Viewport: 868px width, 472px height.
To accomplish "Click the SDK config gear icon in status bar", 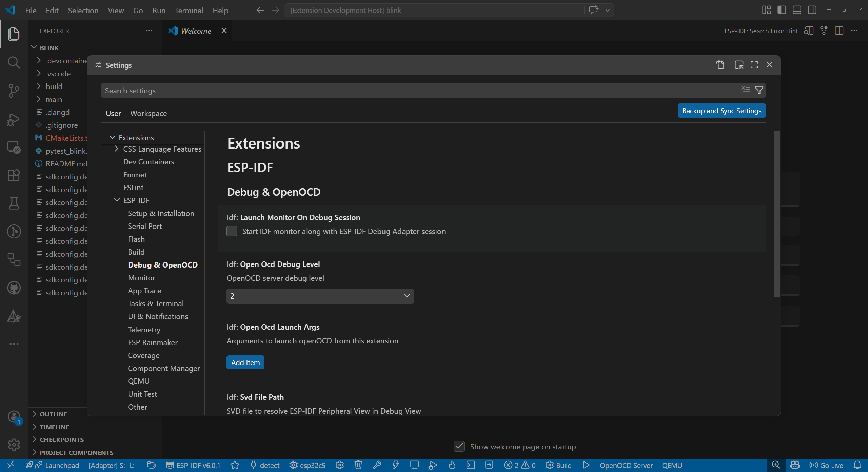I will 340,465.
